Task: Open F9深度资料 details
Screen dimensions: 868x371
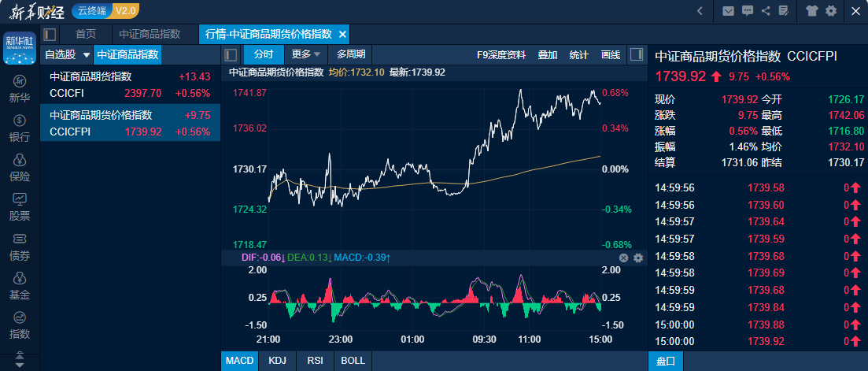Action: 501,55
